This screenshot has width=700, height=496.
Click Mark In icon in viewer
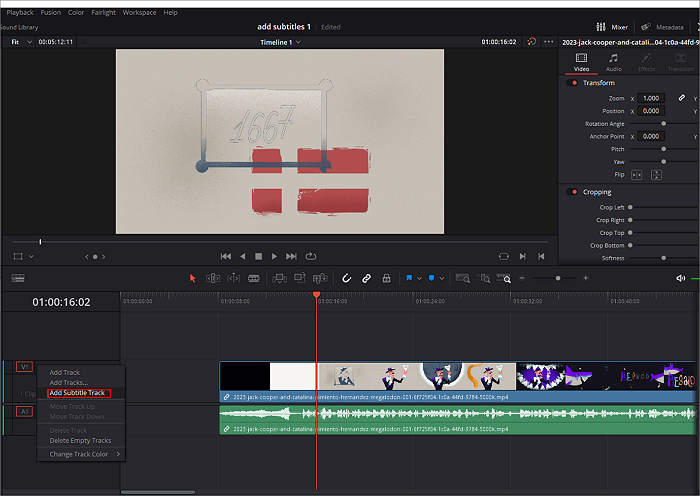(522, 256)
